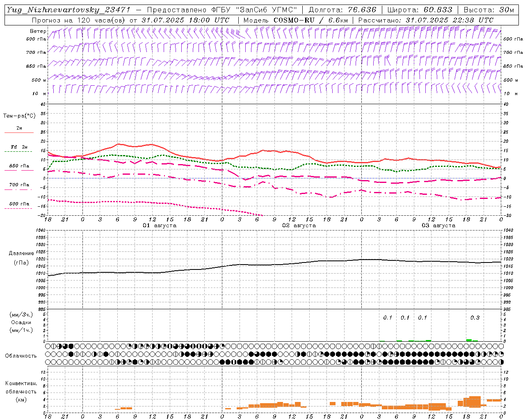Click the 'Высота: 30м' label
Viewport: 525px width, 420px height.
[x=489, y=10]
